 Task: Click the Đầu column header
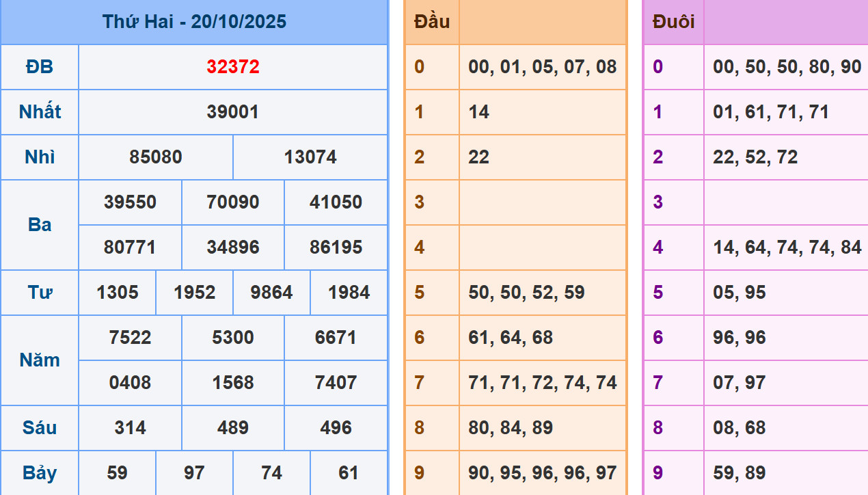pos(432,22)
